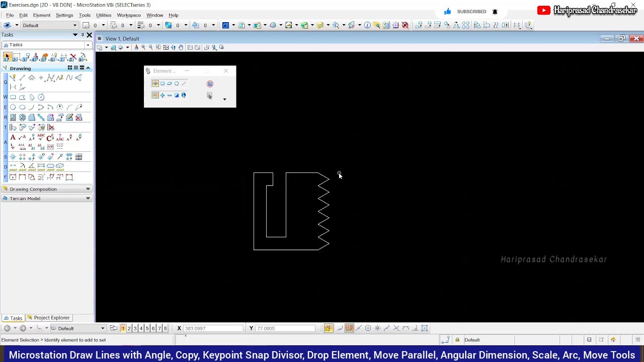
Task: Open the Utilities menu
Action: click(x=104, y=15)
